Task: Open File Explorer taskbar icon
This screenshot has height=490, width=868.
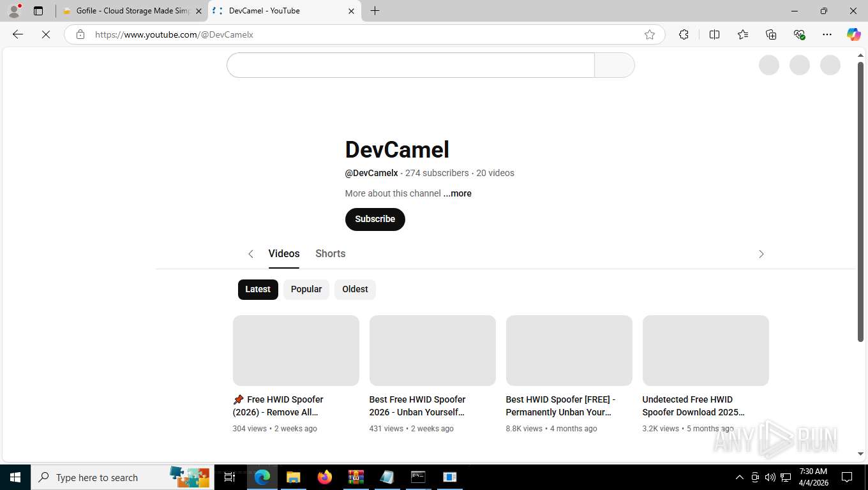Action: [293, 477]
